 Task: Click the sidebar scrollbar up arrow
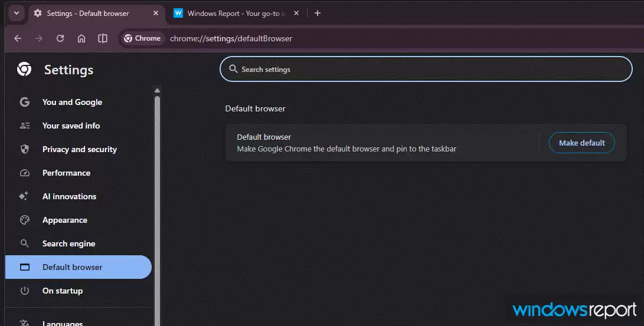click(157, 90)
